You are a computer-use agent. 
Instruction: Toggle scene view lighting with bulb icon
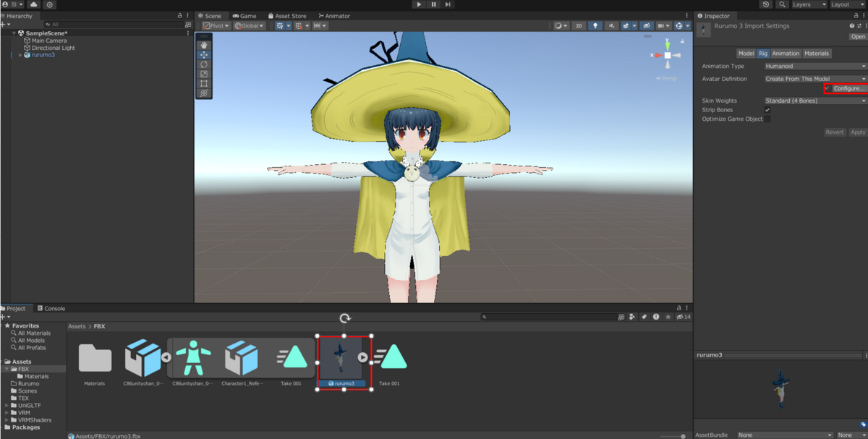click(595, 25)
